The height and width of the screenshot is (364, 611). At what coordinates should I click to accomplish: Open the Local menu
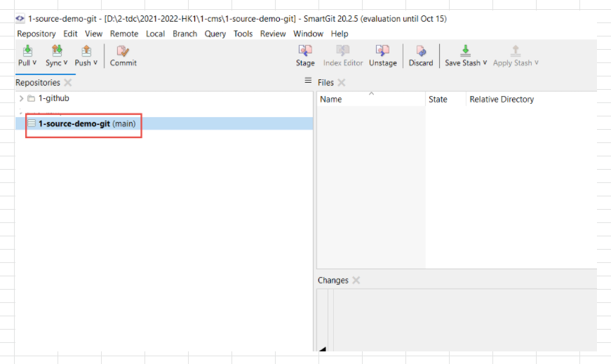point(155,34)
